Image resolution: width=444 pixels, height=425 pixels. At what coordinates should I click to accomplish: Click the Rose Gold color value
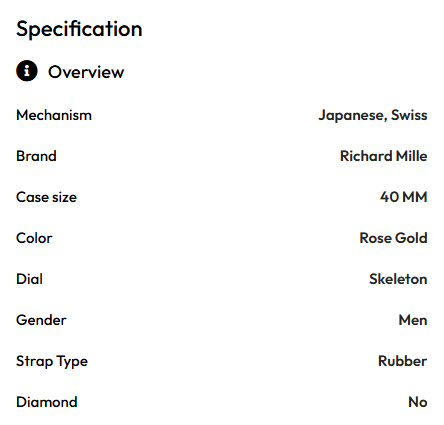(393, 238)
